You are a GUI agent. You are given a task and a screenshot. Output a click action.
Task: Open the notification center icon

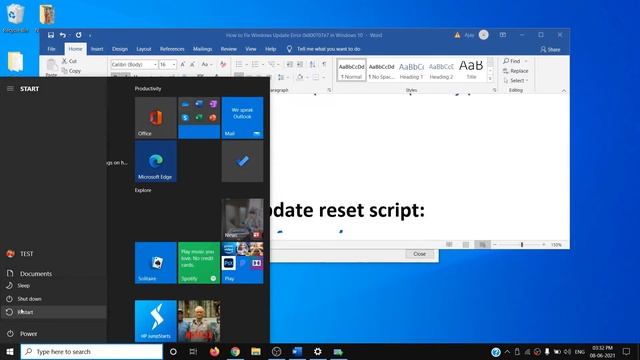(x=627, y=351)
